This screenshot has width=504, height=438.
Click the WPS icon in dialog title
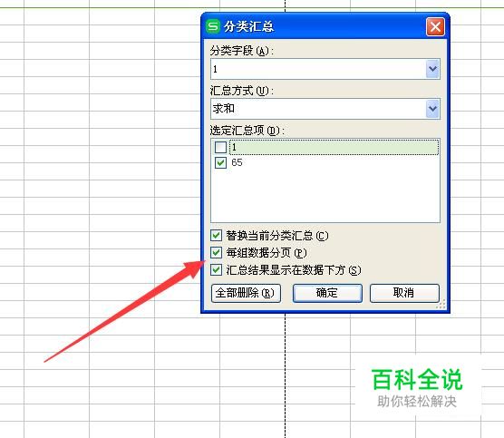pyautogui.click(x=213, y=26)
